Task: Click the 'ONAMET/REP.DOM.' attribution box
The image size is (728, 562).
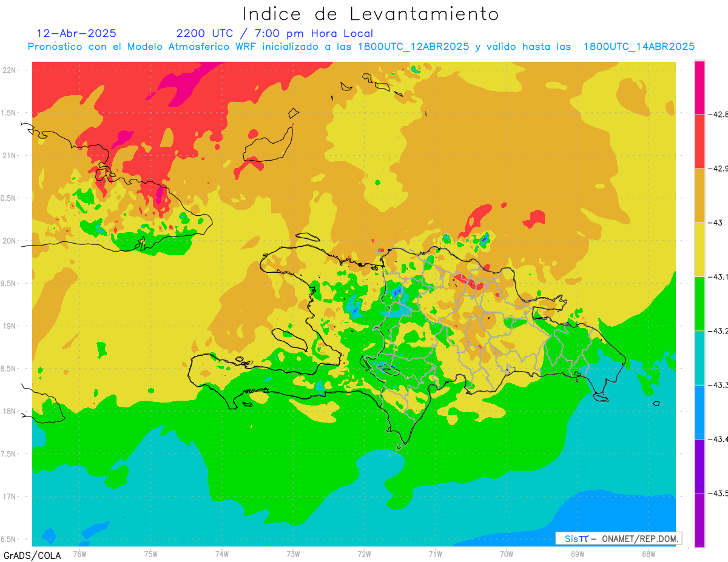Action: pyautogui.click(x=618, y=538)
